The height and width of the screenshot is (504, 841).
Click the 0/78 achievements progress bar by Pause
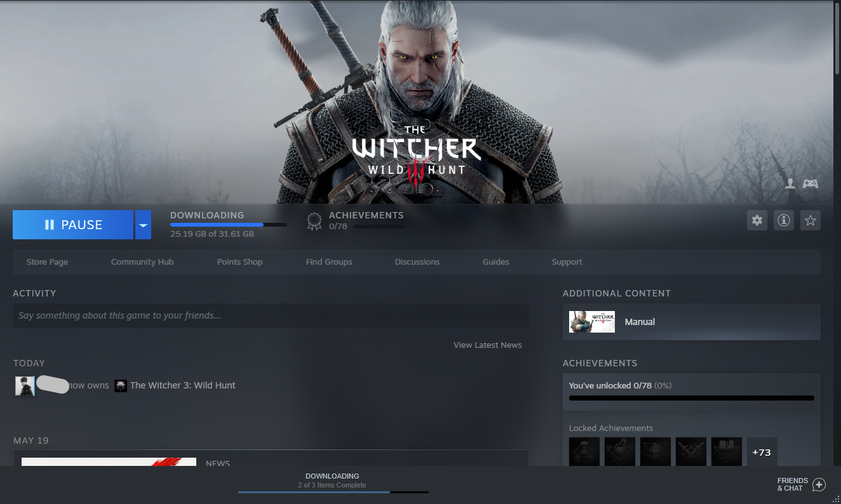[x=379, y=227]
